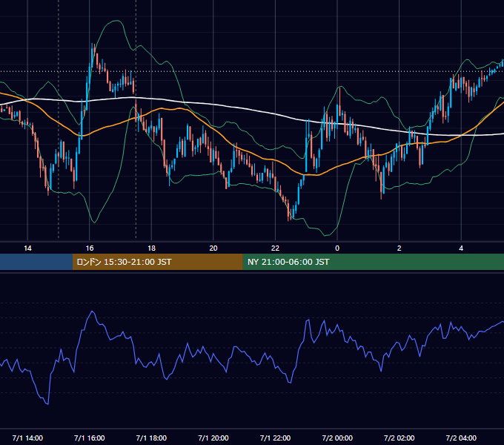The height and width of the screenshot is (445, 504).
Task: Click the 4 hour label on price chart axis
Action: pyautogui.click(x=461, y=248)
